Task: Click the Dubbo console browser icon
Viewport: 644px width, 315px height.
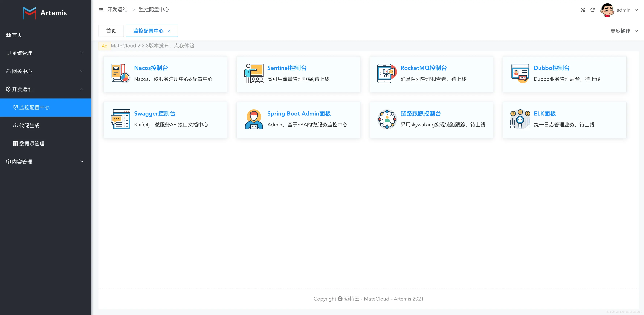Action: click(x=520, y=73)
